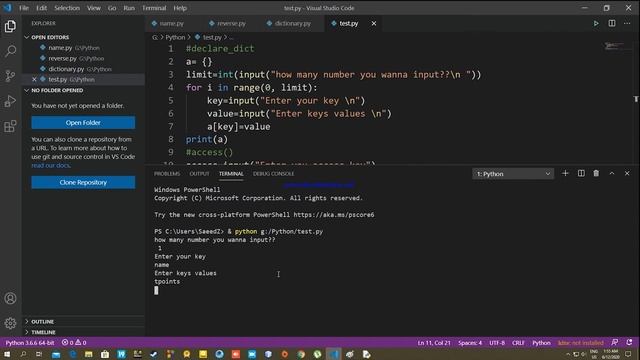Open the editor More Actions ellipsis
640x360 pixels.
(627, 23)
